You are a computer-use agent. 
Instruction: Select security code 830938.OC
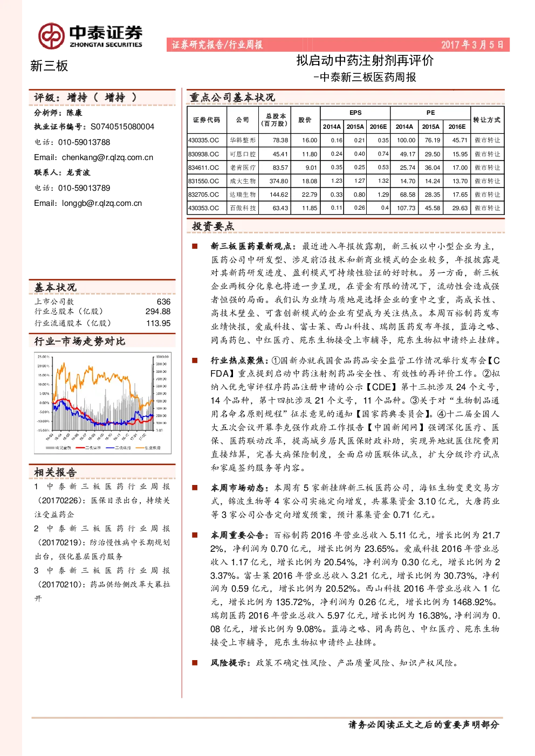[x=204, y=154]
